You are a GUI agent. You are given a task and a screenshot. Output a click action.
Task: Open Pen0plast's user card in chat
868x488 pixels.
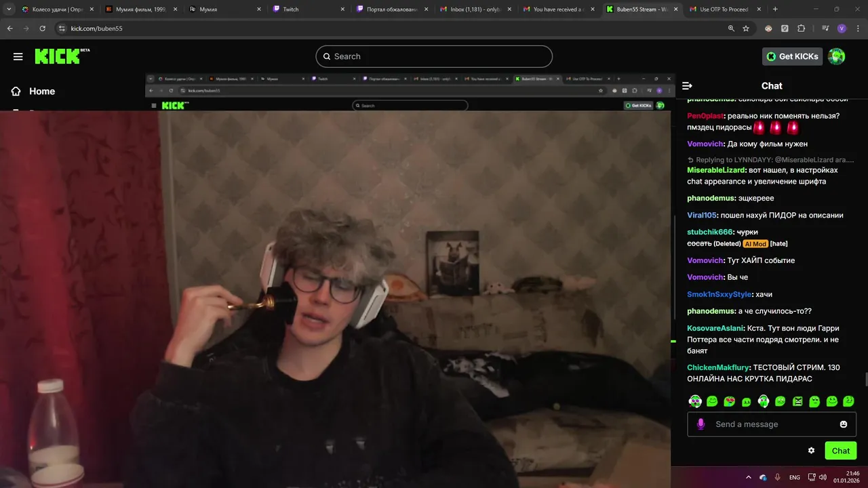tap(706, 116)
